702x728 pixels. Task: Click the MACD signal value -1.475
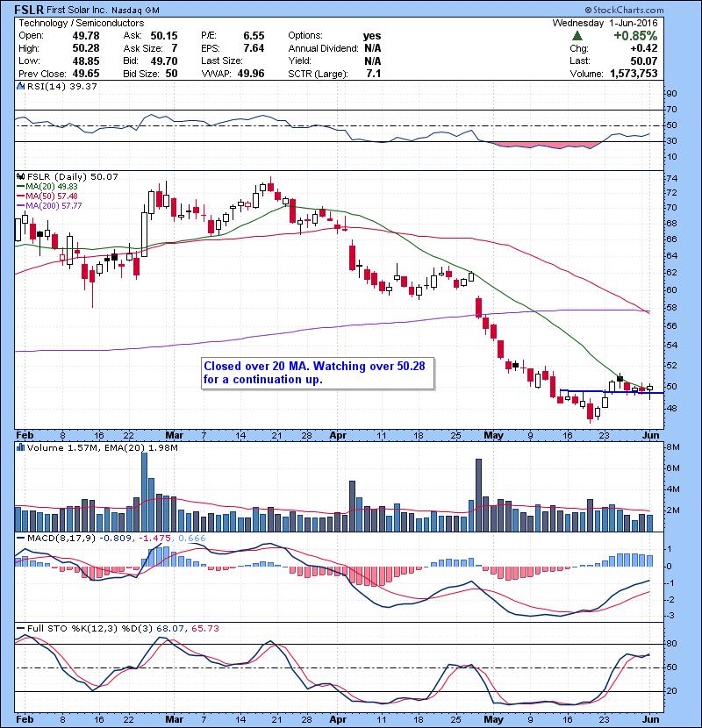coord(154,539)
